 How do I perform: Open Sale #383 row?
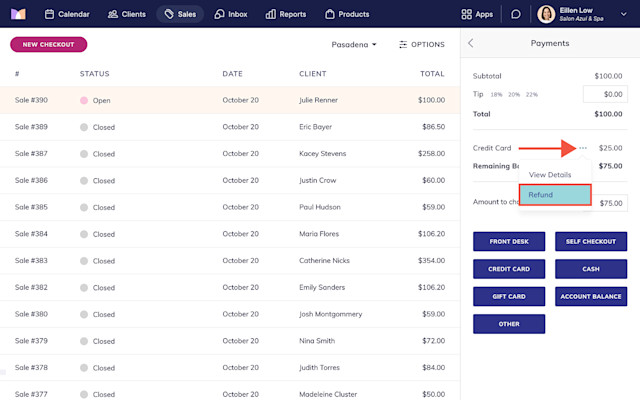click(230, 260)
